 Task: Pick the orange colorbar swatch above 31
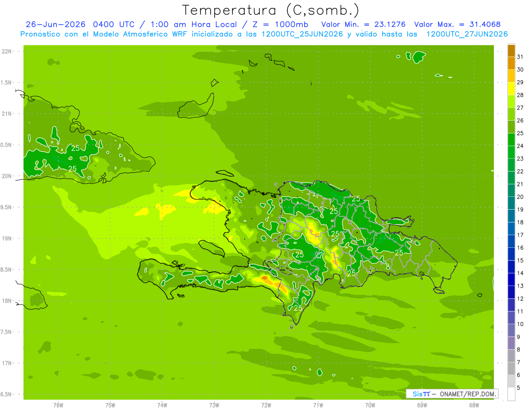tap(511, 51)
